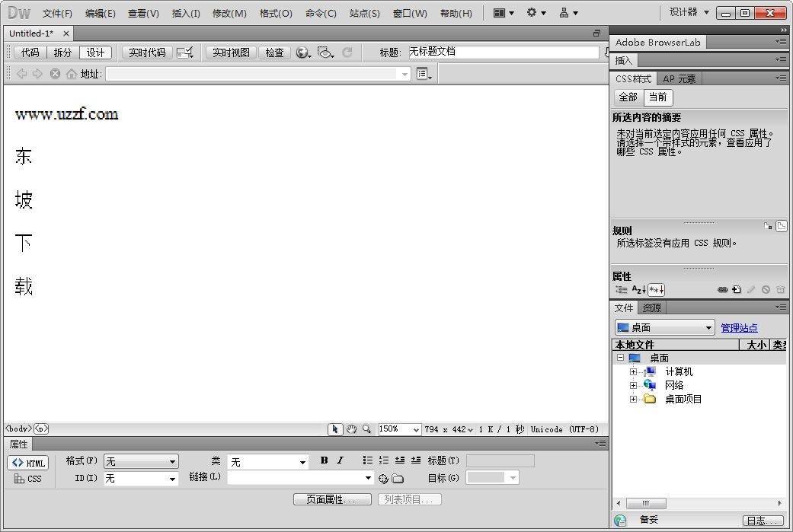793x532 pixels.
Task: Click the New CSS Rule icon
Action: (737, 289)
